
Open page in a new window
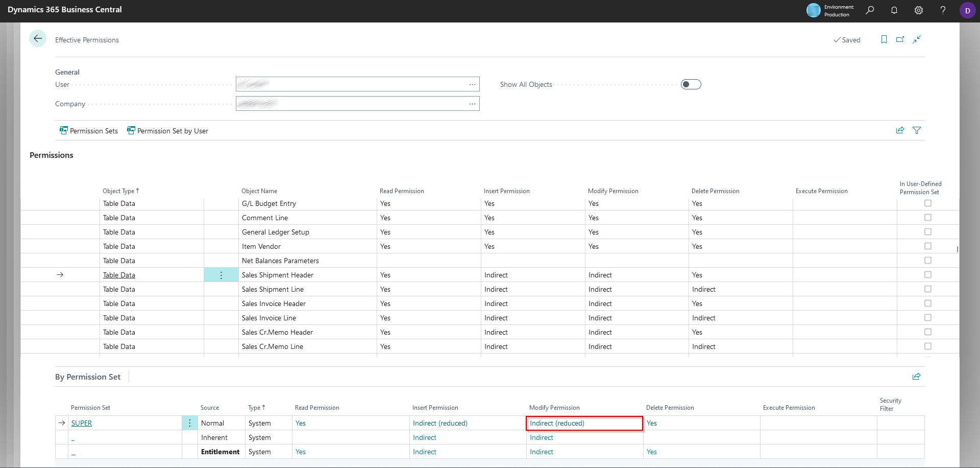[900, 39]
